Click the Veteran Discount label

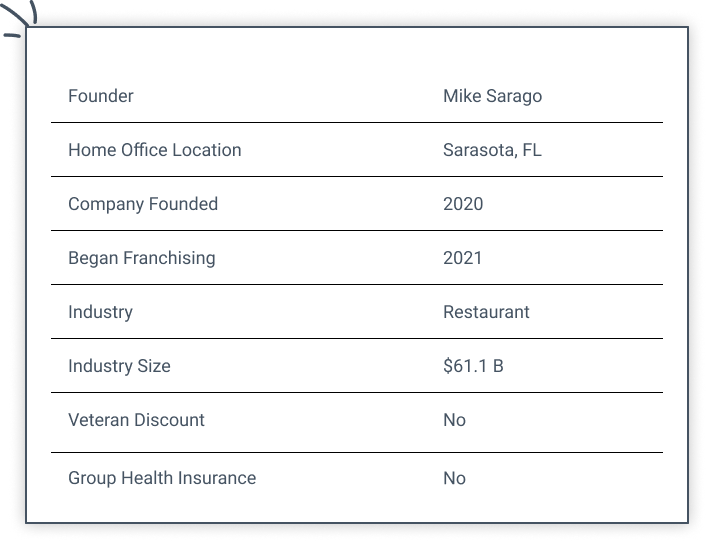point(136,420)
